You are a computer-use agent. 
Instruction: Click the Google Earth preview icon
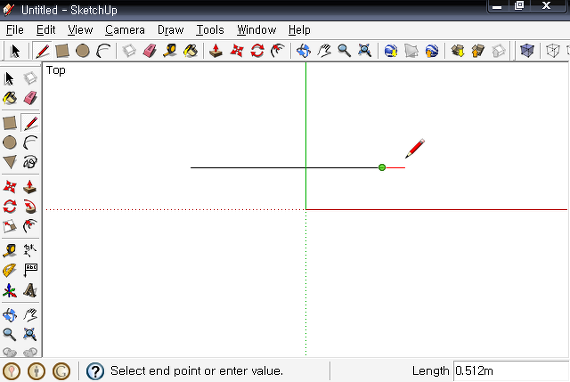(x=431, y=51)
